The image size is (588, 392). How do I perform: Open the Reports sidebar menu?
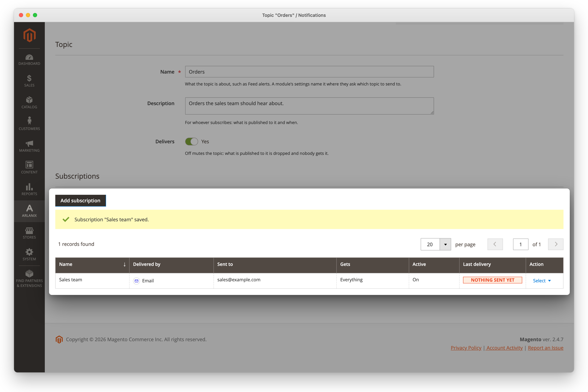coord(29,190)
